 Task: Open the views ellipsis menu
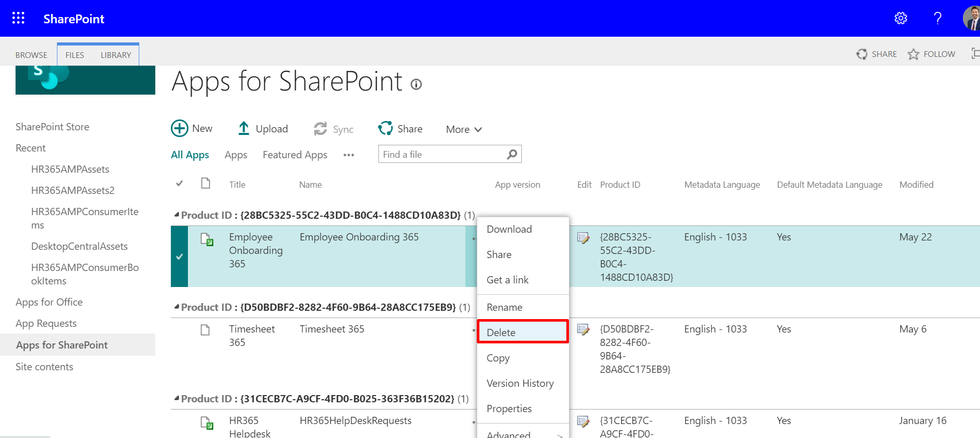[x=349, y=155]
